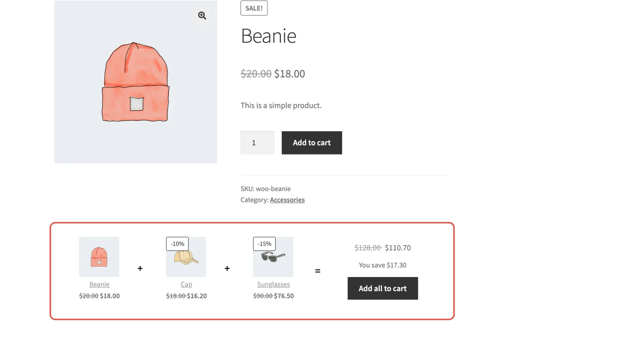Open the Sunglasses product link
644x358 pixels.
pos(273,284)
